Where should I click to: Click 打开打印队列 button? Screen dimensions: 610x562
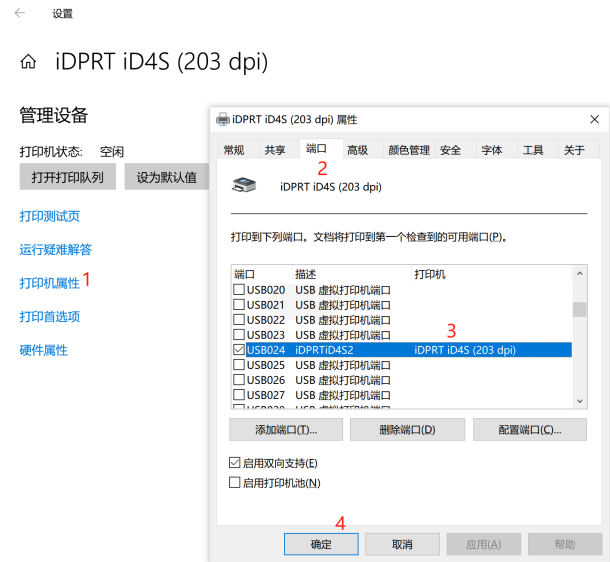pyautogui.click(x=68, y=177)
